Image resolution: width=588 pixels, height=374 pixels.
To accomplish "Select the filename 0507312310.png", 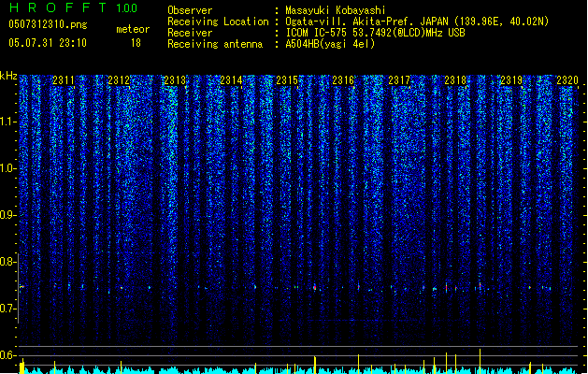I will (x=48, y=24).
